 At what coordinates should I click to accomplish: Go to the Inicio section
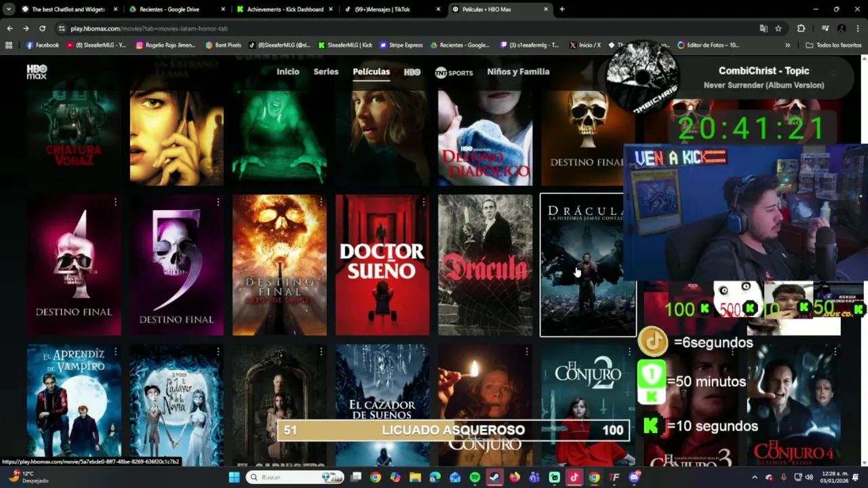point(288,72)
